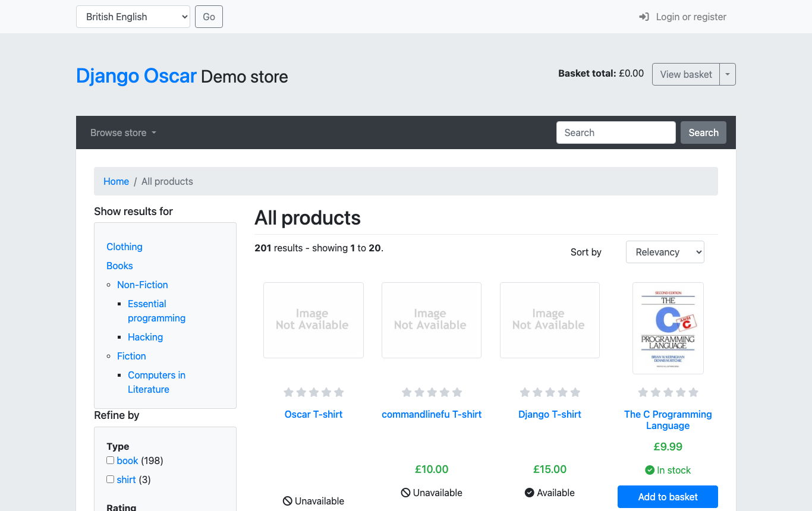Viewport: 812px width, 511px height.
Task: Open the Sort by Relevancy dropdown
Action: 665,252
